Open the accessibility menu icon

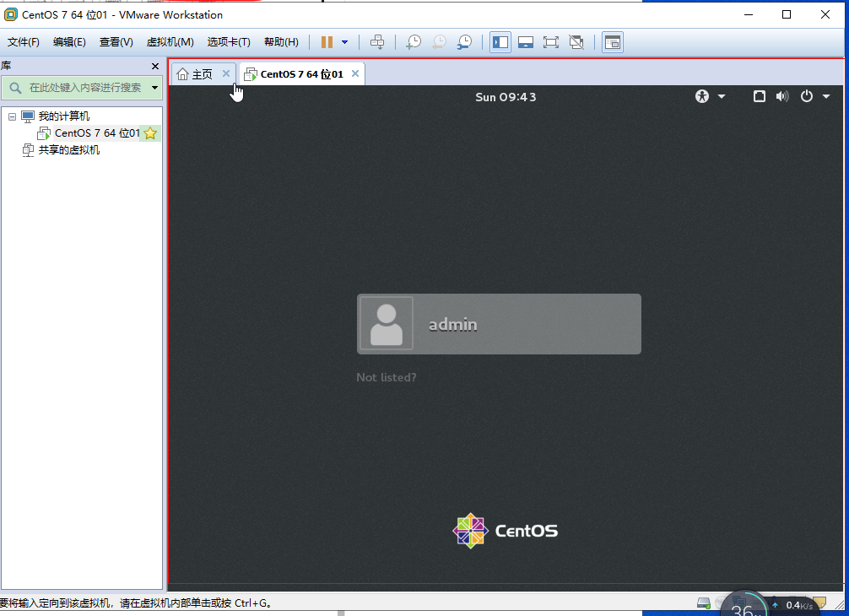pos(702,96)
